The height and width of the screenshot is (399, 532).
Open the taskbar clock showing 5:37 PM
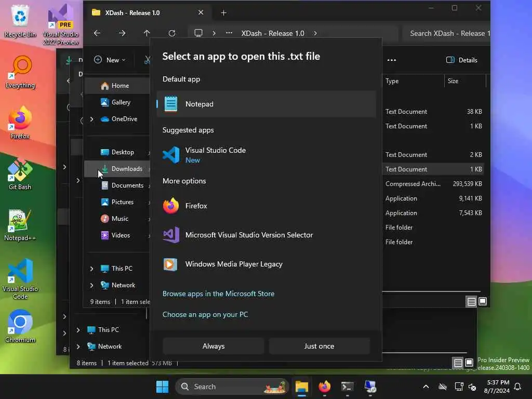(x=497, y=387)
